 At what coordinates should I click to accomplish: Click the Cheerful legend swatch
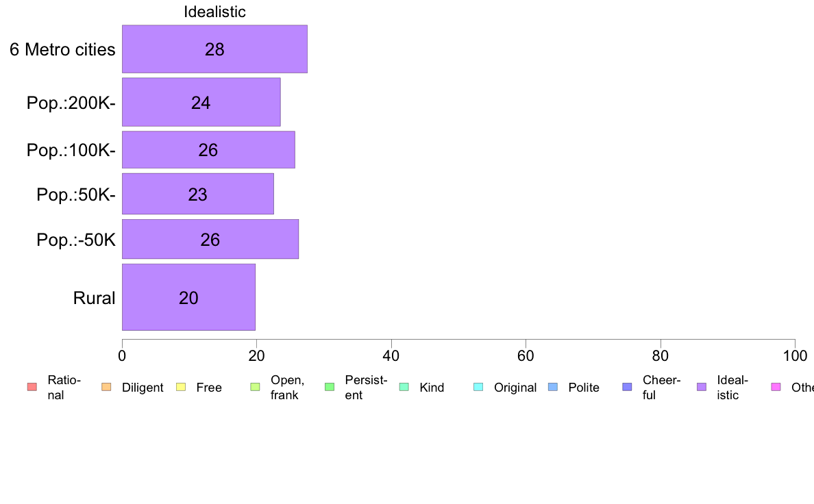tap(627, 387)
